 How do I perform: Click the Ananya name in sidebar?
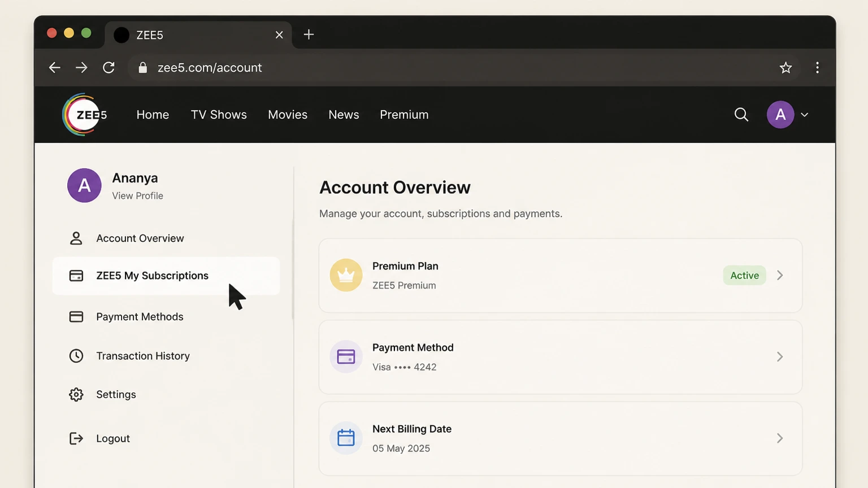tap(135, 178)
